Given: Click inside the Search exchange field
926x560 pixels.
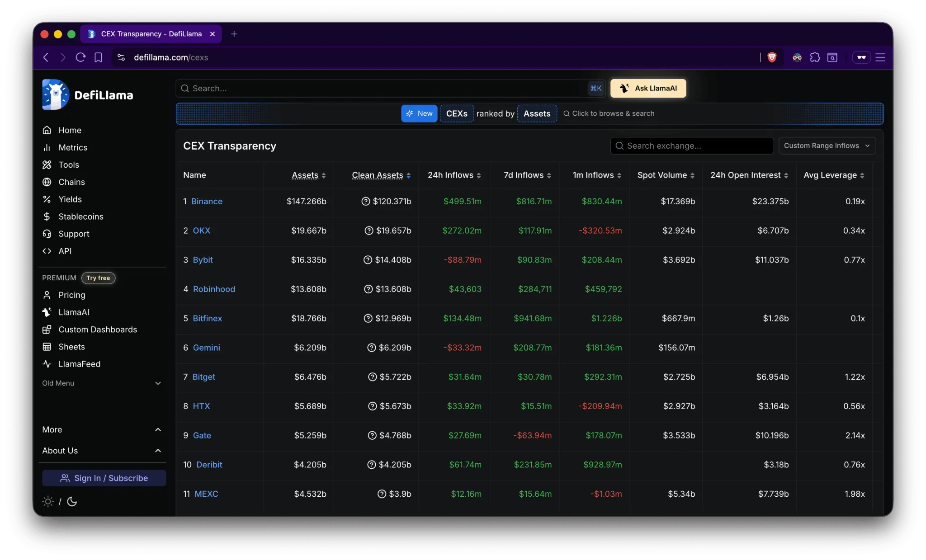Looking at the screenshot, I should pos(692,146).
